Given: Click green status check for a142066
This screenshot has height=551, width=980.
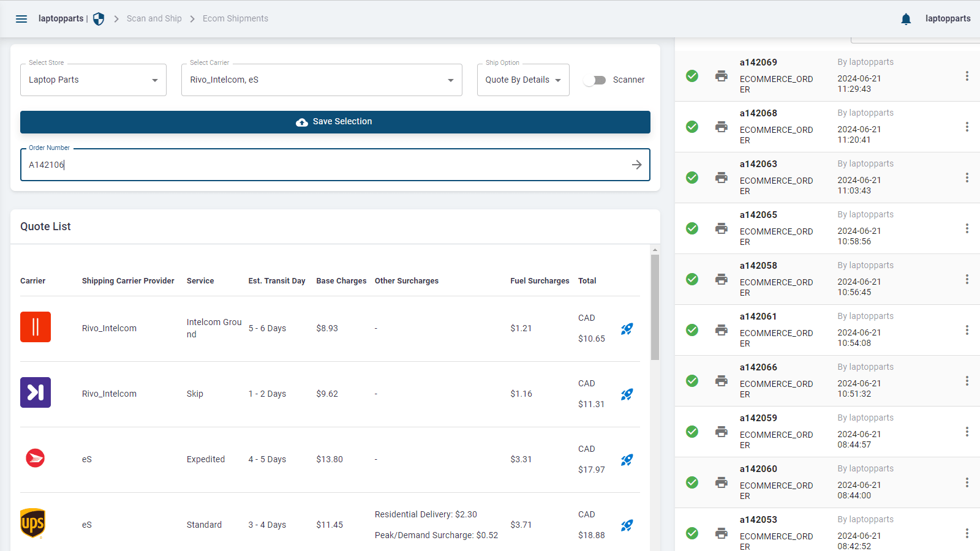Looking at the screenshot, I should click(x=692, y=381).
